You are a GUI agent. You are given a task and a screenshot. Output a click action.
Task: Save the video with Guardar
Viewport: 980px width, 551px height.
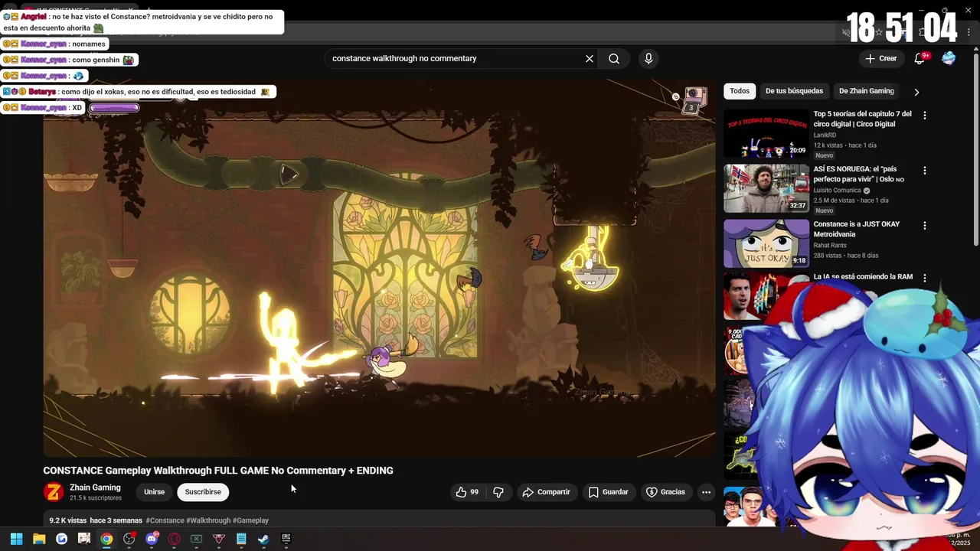click(608, 492)
